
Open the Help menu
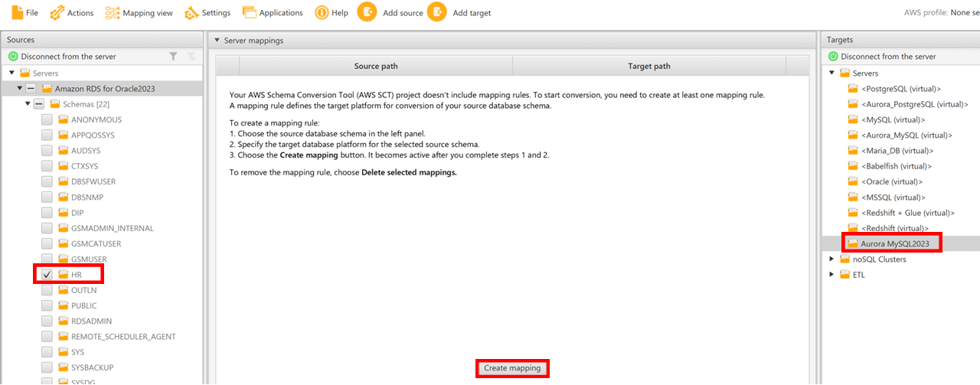332,12
